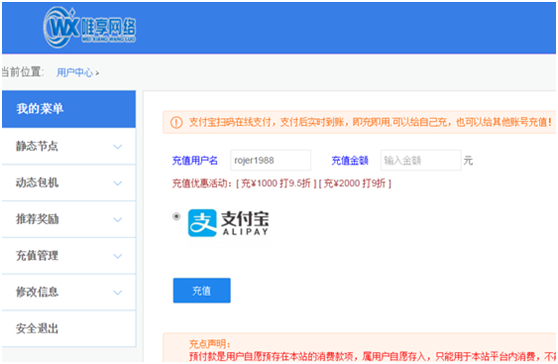Viewport: 558px width, 364px height.
Task: Open the 推荐奖励 menu item
Action: [x=69, y=220]
